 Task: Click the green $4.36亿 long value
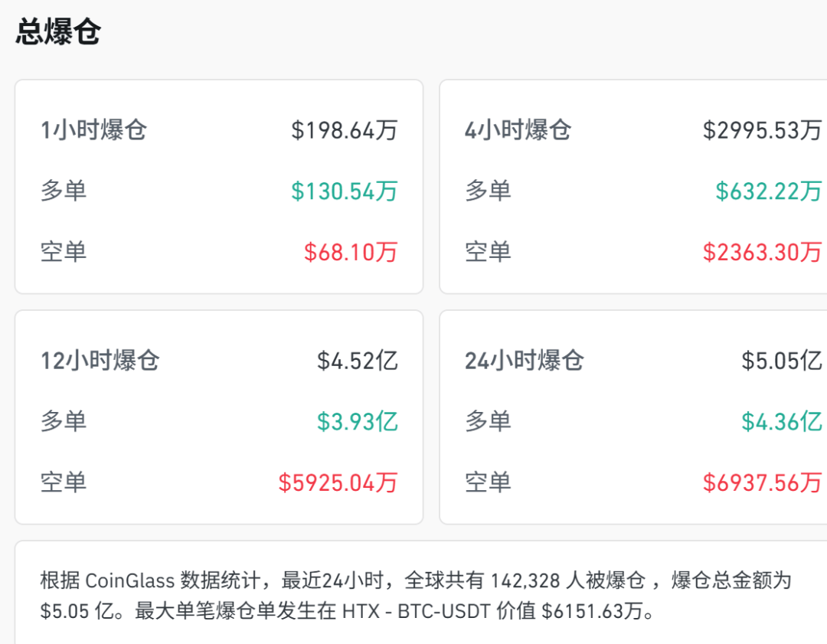click(x=782, y=421)
